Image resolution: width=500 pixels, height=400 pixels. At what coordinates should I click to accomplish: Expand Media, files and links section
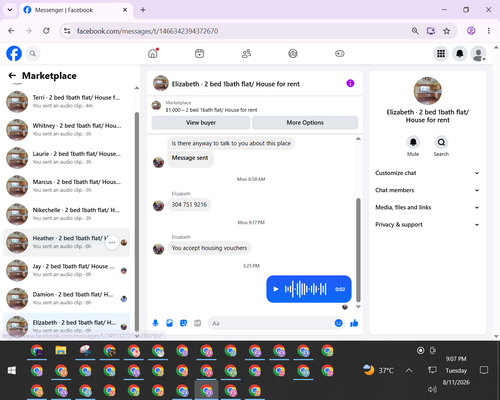click(427, 207)
